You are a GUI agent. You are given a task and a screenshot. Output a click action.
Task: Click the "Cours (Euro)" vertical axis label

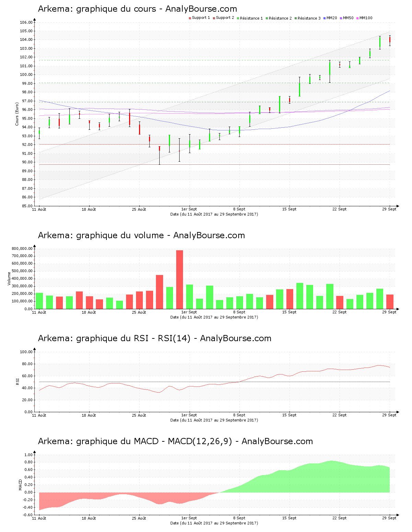17,114
